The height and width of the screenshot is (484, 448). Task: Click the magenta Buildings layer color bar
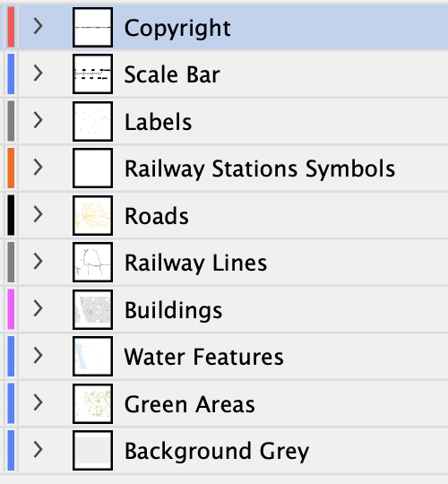[x=11, y=309]
